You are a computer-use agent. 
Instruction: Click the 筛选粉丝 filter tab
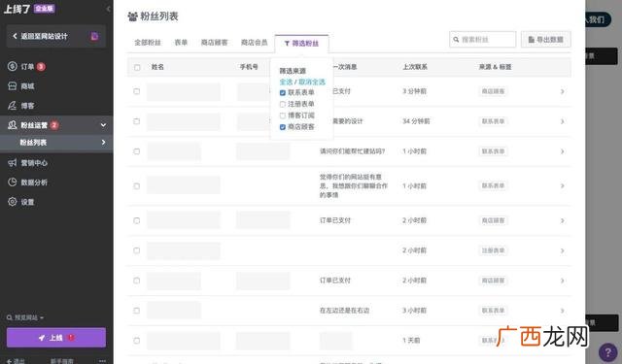coord(301,43)
